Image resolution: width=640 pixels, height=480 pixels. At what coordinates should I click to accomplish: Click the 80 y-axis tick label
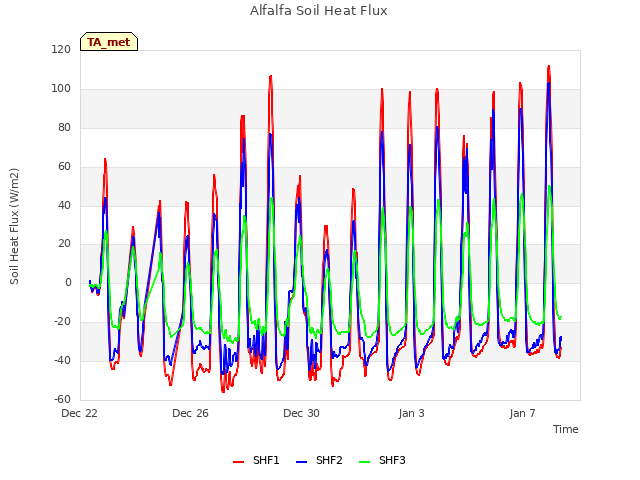(x=64, y=128)
